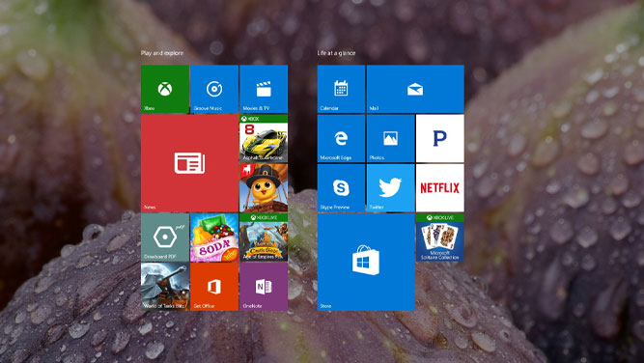Open the Calendar tile
The image size is (644, 363).
coord(341,89)
